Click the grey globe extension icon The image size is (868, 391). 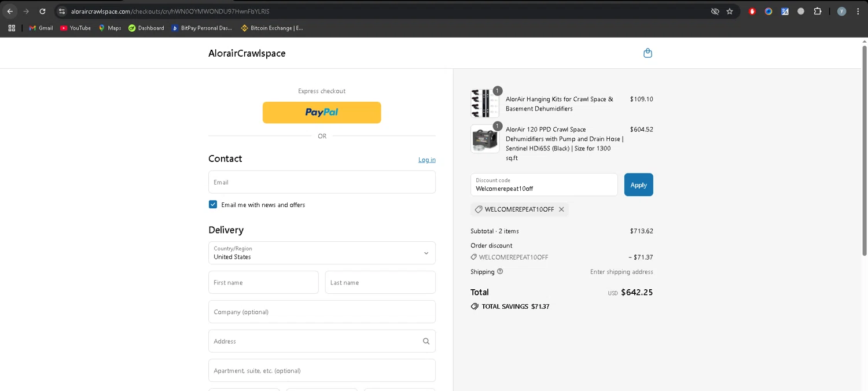(801, 11)
